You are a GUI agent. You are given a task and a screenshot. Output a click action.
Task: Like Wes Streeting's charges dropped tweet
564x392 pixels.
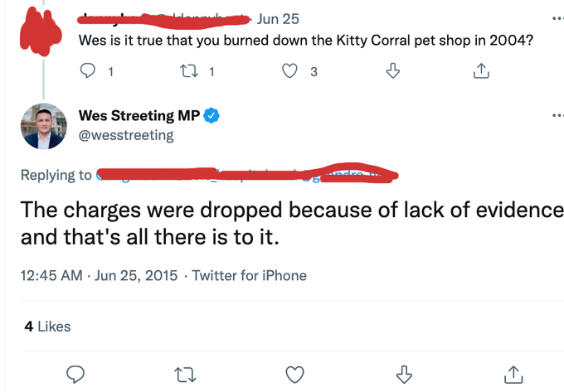[294, 374]
